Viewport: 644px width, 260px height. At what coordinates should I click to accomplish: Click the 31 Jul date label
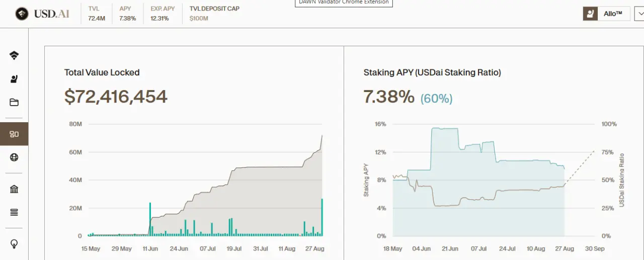[x=261, y=248]
